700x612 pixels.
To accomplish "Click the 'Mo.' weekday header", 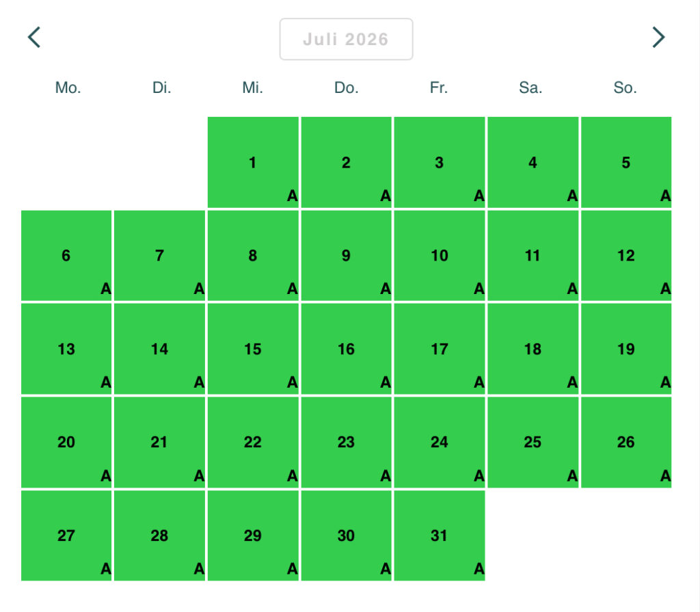I will (68, 88).
